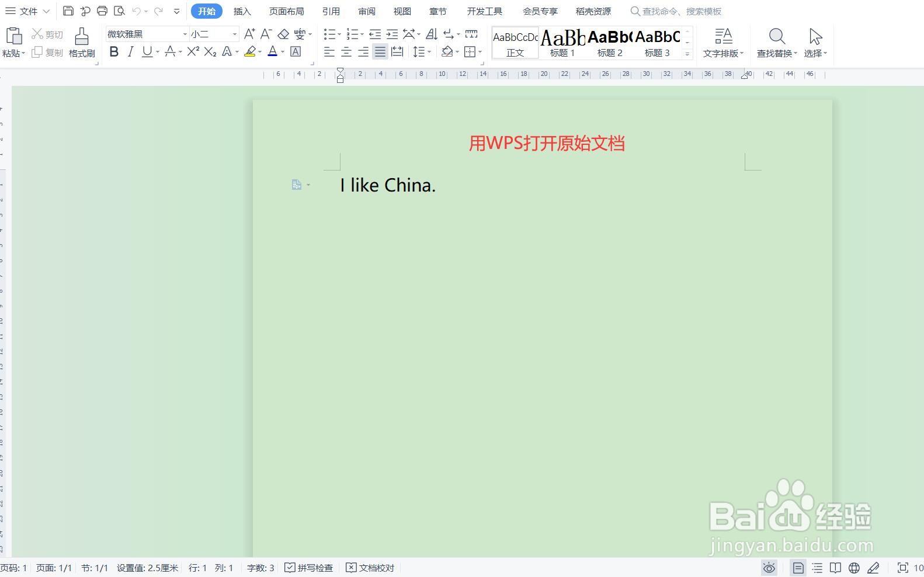Screen dimensions: 924x577
Task: Open the Home (开始) tab
Action: [207, 11]
